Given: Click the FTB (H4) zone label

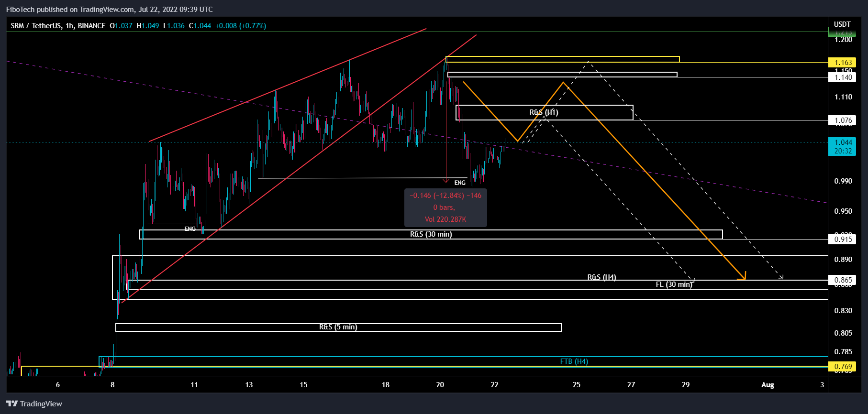Looking at the screenshot, I should click(x=574, y=361).
